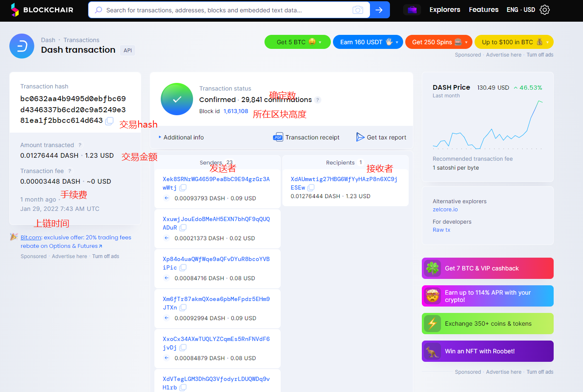Screen dimensions: 583x392
Task: Open the Explorers menu
Action: click(444, 10)
